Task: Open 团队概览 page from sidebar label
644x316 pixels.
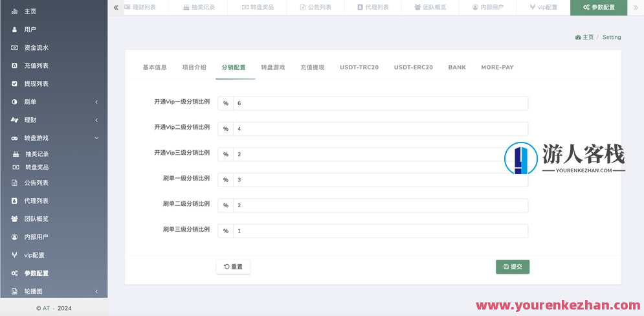Action: [36, 219]
